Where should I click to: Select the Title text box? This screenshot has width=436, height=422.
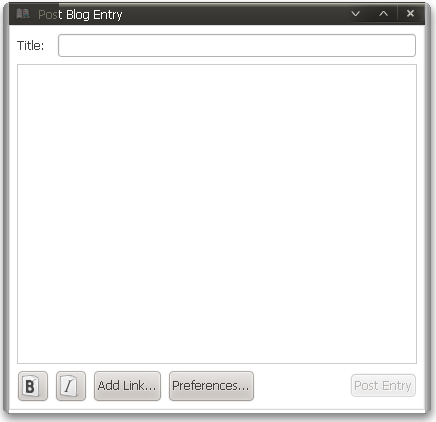237,45
